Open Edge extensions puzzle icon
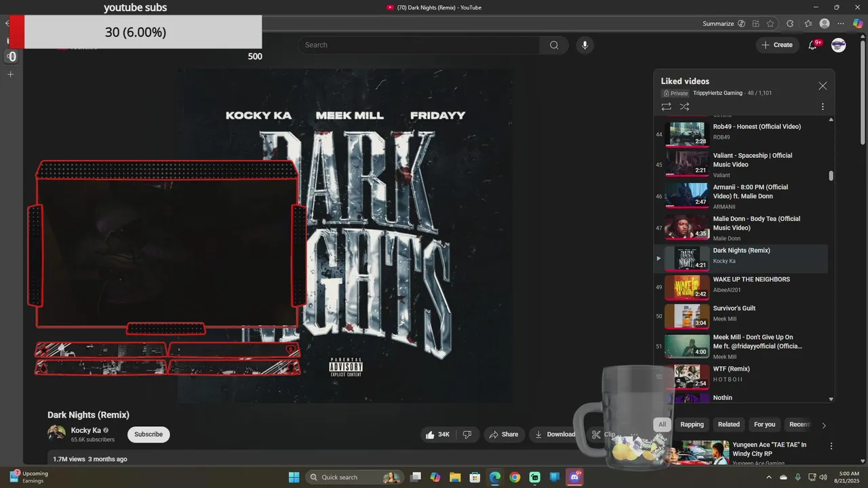 790,23
